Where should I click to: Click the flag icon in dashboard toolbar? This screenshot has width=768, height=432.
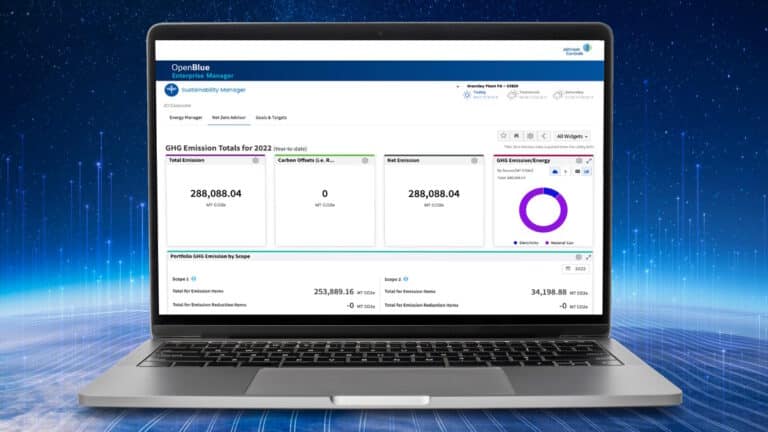point(516,136)
